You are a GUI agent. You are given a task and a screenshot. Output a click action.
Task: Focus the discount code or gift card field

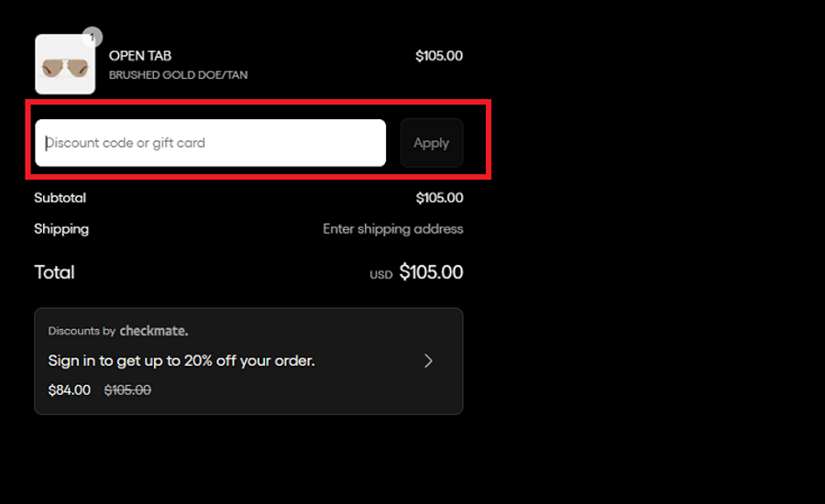(210, 143)
